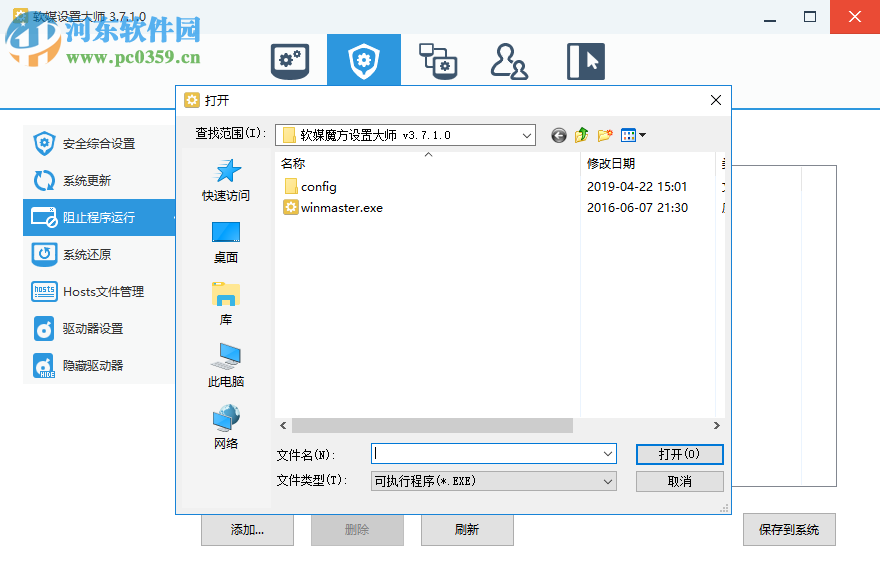Image resolution: width=880 pixels, height=579 pixels.
Task: Open the user management section icon
Action: (x=510, y=60)
